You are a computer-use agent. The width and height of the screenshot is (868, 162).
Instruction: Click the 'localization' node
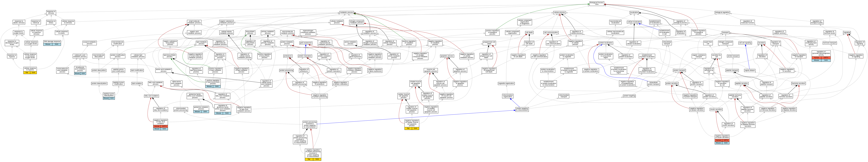click(634, 12)
